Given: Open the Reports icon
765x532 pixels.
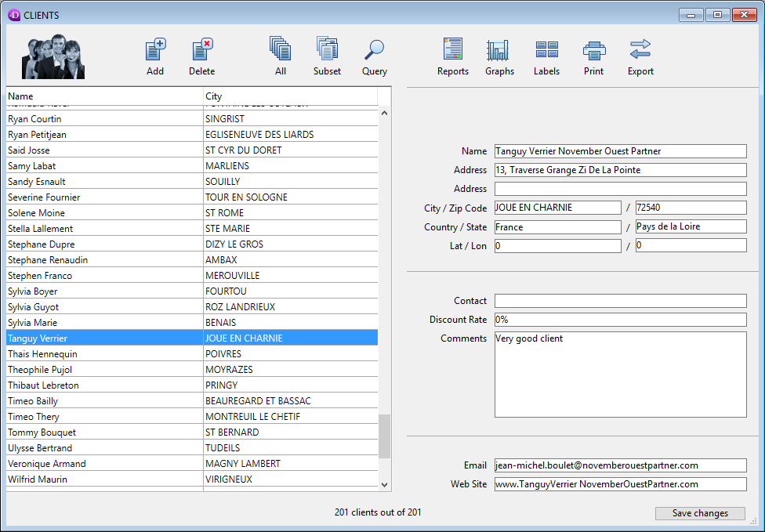Looking at the screenshot, I should point(452,50).
